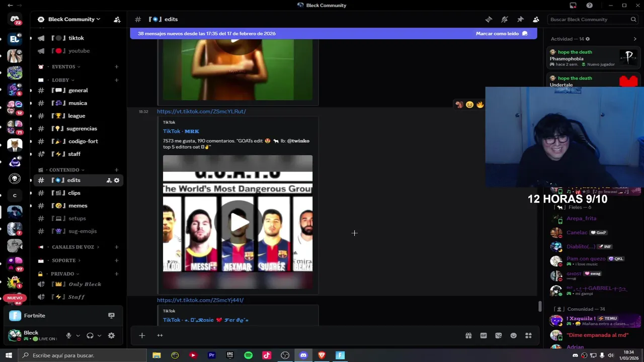The width and height of the screenshot is (644, 362).
Task: Click the muted notification bell icon
Action: point(504,19)
